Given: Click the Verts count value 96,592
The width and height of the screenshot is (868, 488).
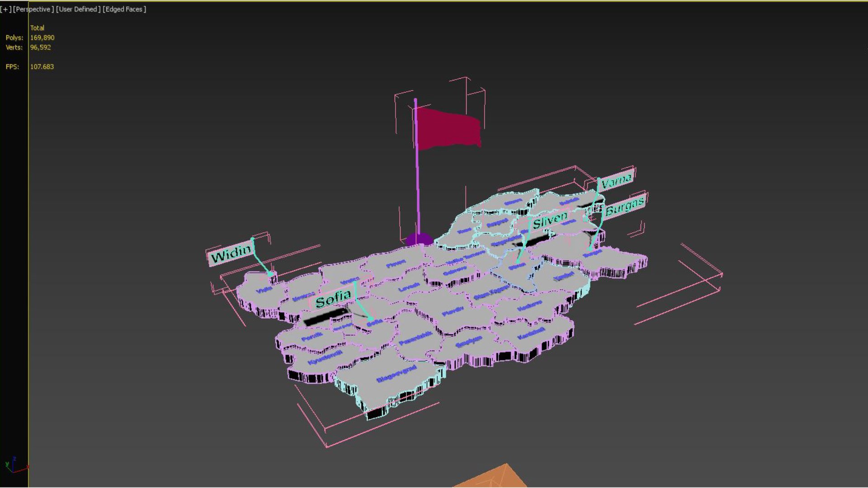Looking at the screenshot, I should (40, 47).
